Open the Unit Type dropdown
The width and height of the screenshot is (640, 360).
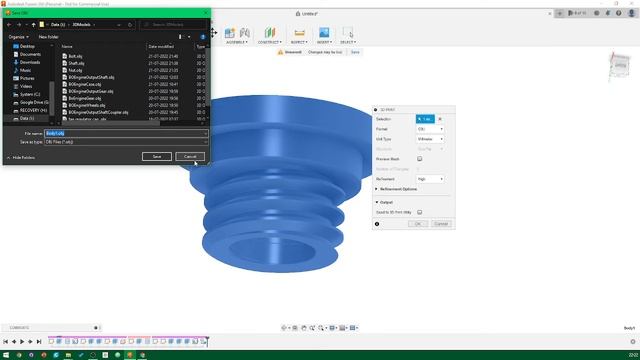(430, 139)
